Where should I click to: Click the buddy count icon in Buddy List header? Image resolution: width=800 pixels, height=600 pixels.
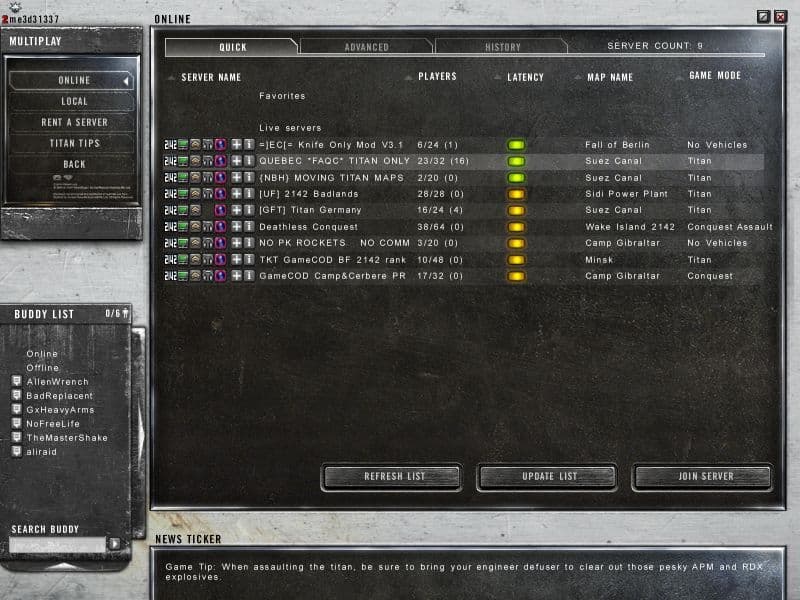point(125,313)
